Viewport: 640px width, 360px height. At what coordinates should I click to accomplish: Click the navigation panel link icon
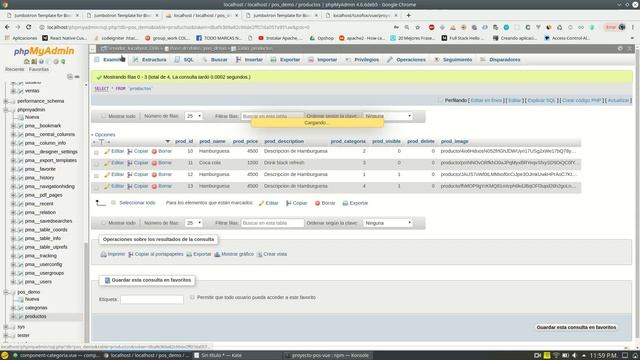pyautogui.click(x=77, y=77)
